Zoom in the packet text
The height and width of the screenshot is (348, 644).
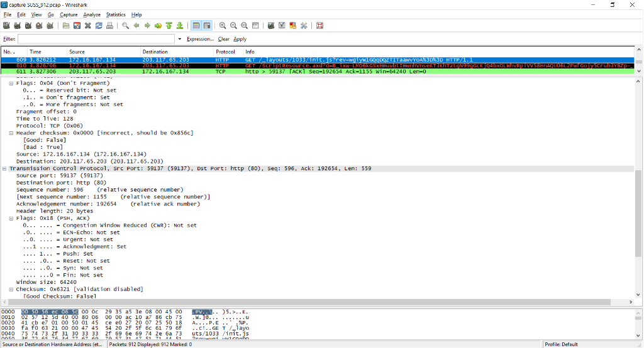coord(223,26)
